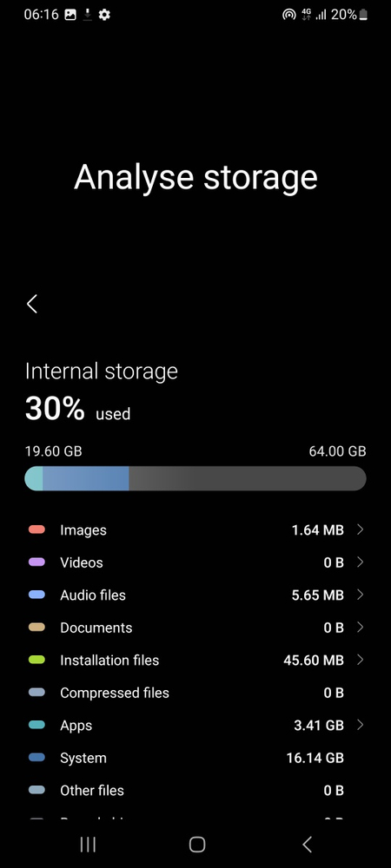Select the Compressed files entry

[195, 693]
